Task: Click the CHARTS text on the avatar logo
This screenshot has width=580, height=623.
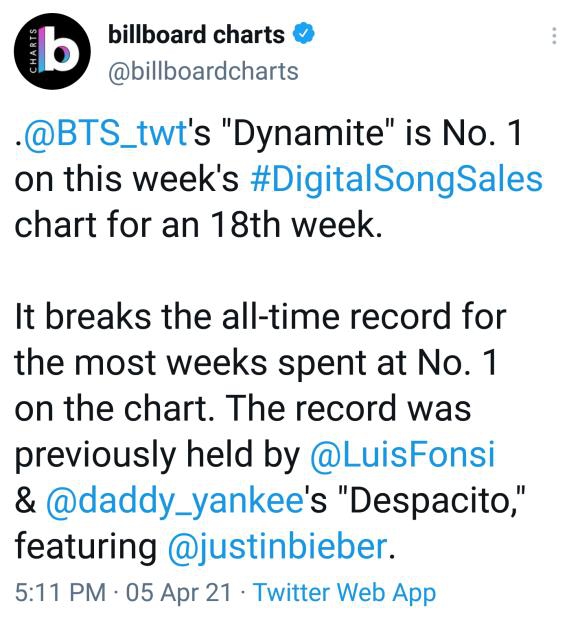Action: pyautogui.click(x=34, y=51)
